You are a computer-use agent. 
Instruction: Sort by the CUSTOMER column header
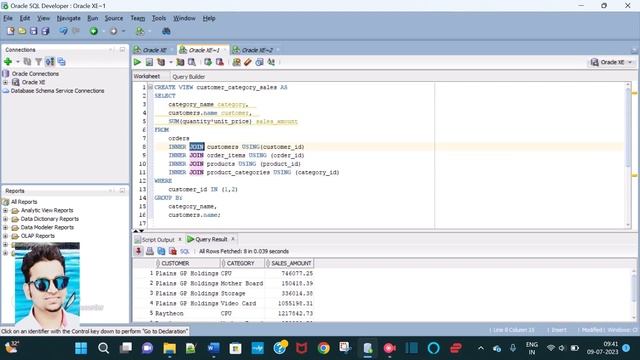pyautogui.click(x=187, y=263)
